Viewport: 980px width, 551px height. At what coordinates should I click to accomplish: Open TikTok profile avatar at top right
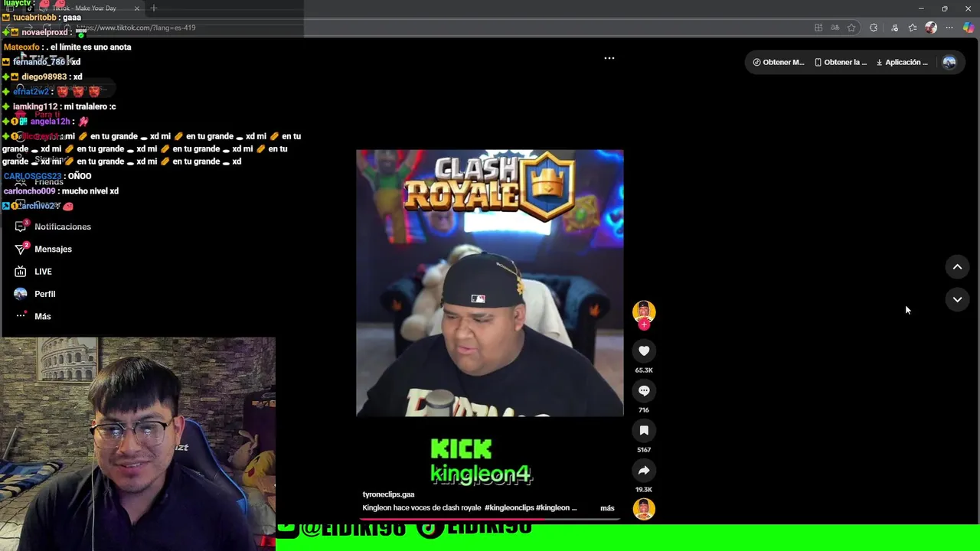pyautogui.click(x=949, y=63)
